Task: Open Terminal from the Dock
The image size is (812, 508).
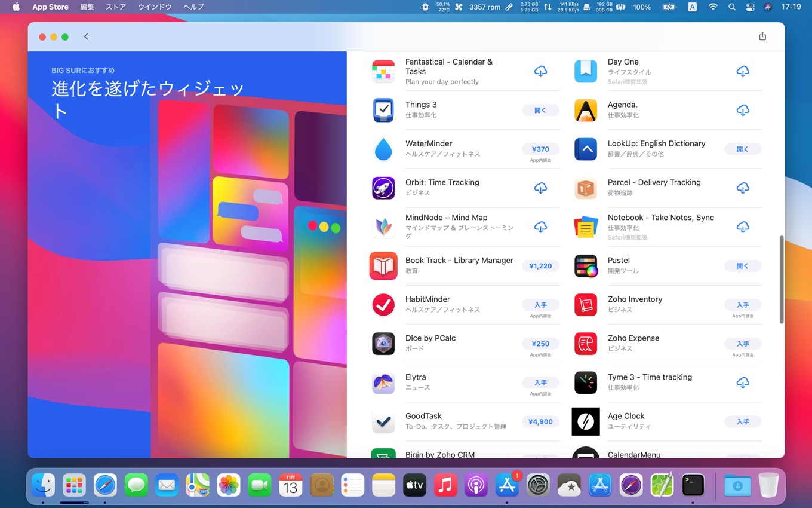Action: point(693,485)
